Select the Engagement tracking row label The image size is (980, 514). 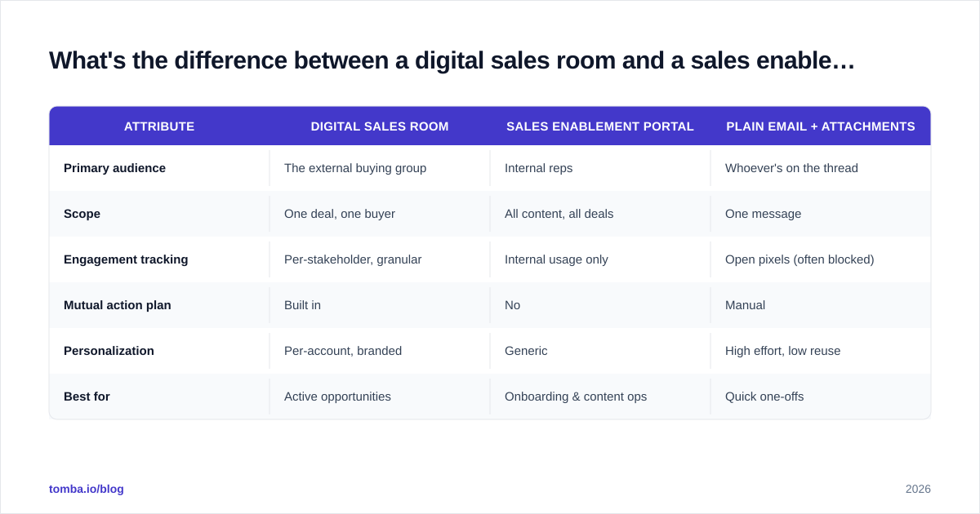126,259
